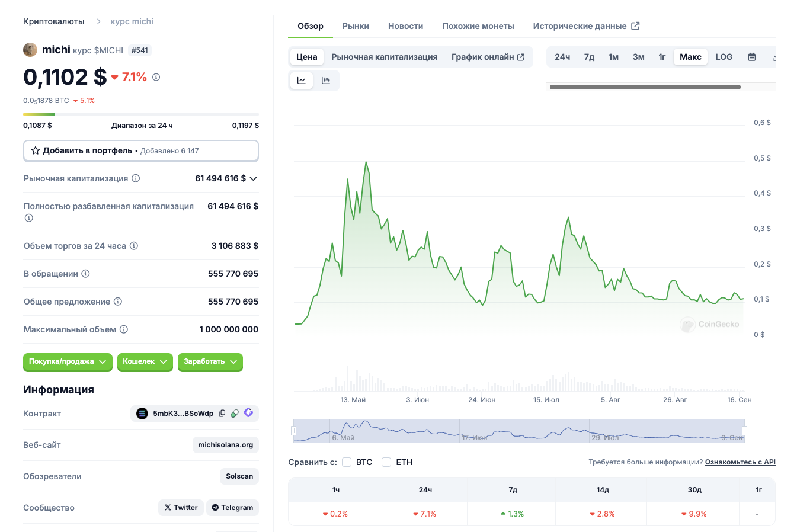Select the 24ч time range
This screenshot has width=797, height=532.
point(562,57)
